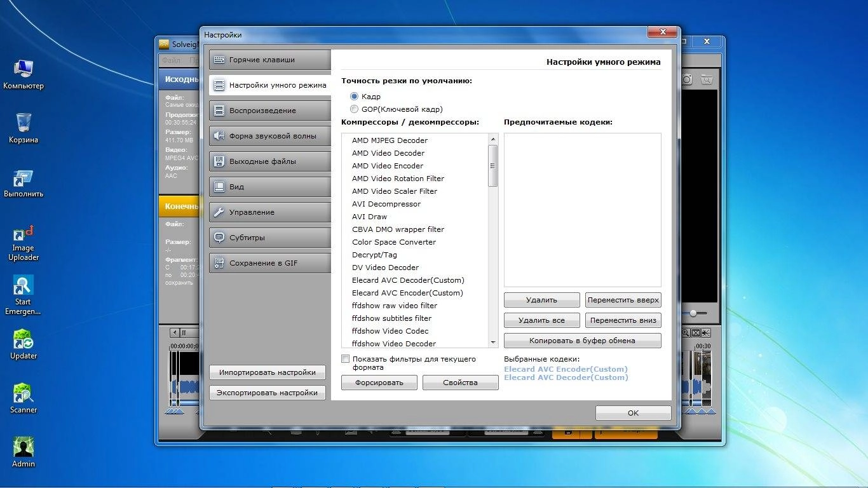Screen dimensions: 868x488
Task: Click the timeline scroll-left arrow in SolveigMM window
Action: pyautogui.click(x=175, y=333)
